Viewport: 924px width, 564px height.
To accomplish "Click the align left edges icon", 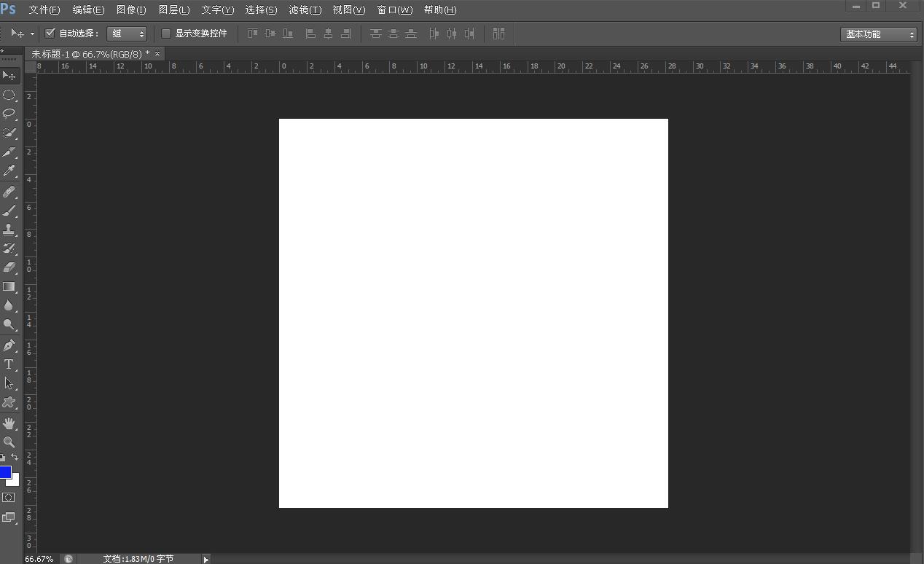I will coord(310,34).
